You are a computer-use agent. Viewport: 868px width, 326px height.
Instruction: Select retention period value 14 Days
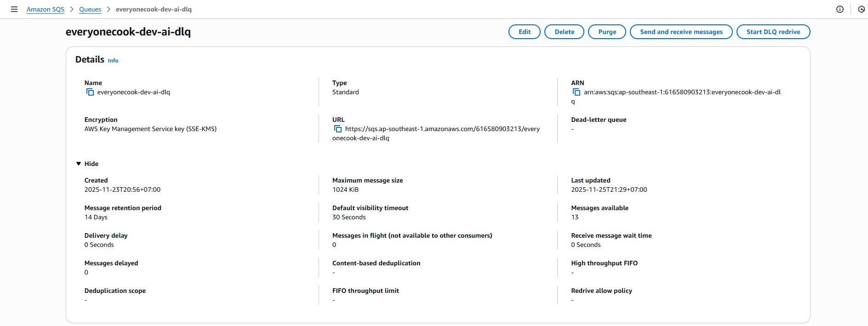click(96, 217)
